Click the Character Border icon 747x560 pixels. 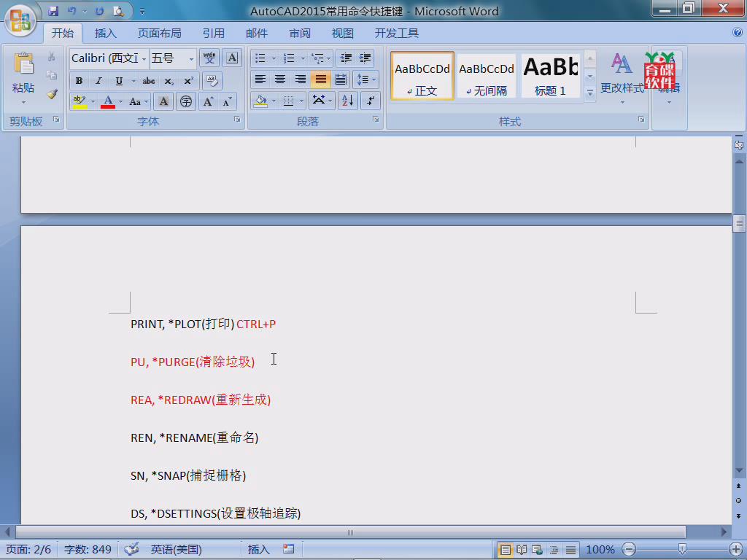pos(232,58)
